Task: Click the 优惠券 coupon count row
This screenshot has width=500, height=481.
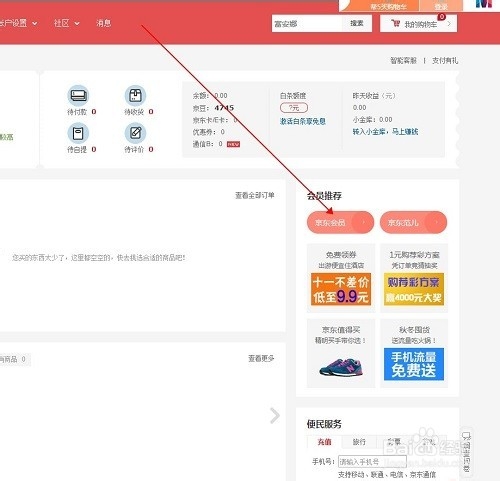Action: (x=209, y=132)
